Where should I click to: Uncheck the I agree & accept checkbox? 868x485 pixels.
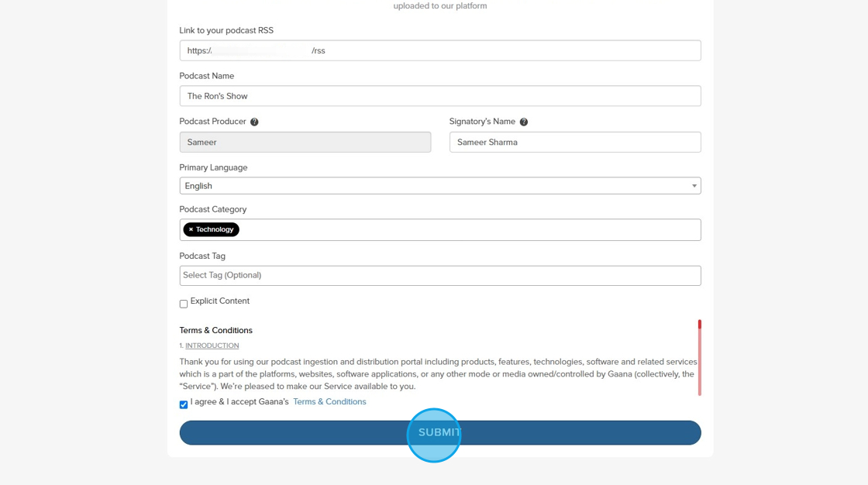point(183,404)
